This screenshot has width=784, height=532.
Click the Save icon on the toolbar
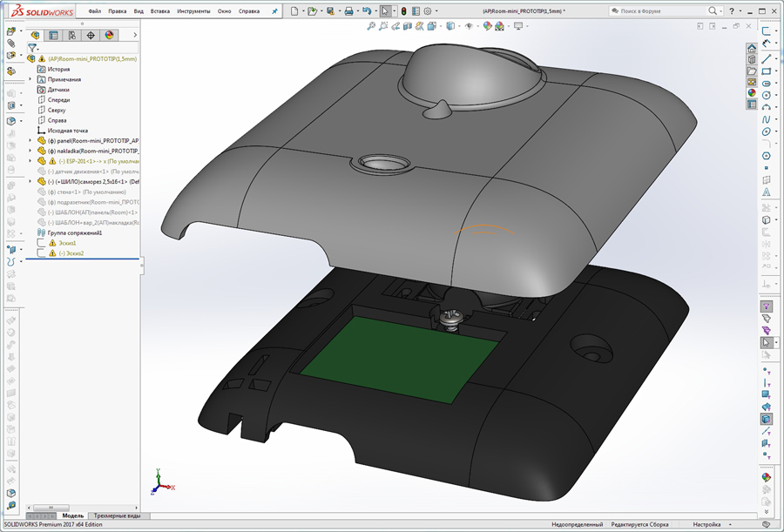pyautogui.click(x=331, y=10)
